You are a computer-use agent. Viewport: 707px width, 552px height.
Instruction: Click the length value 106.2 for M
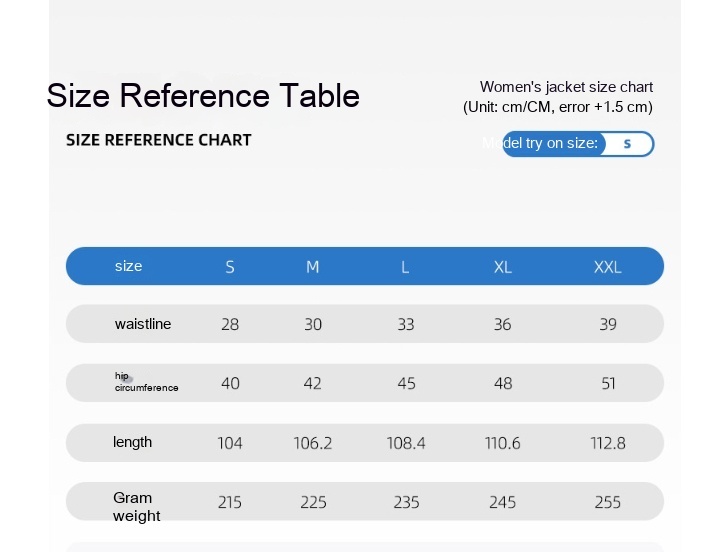pos(313,443)
